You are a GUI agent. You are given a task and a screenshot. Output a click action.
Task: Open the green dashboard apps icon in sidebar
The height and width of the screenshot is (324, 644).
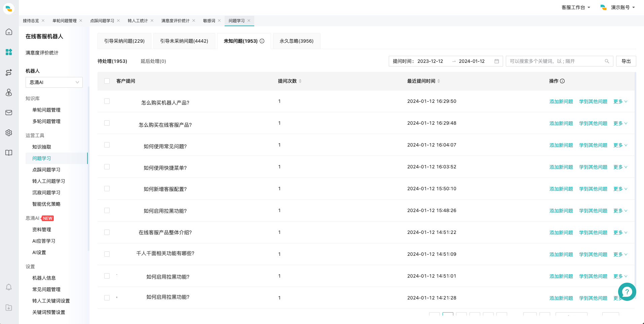[x=9, y=52]
